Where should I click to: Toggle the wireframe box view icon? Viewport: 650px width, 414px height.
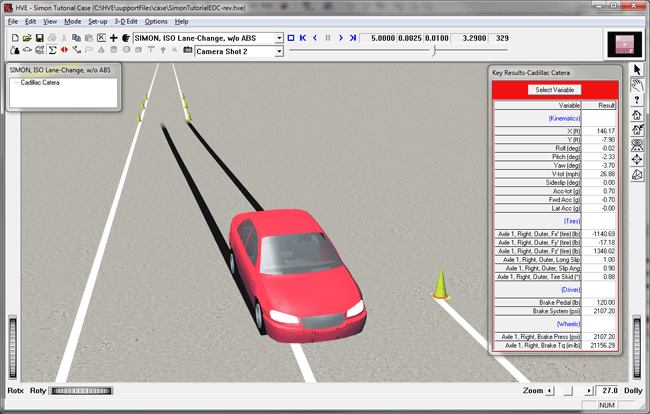(637, 174)
